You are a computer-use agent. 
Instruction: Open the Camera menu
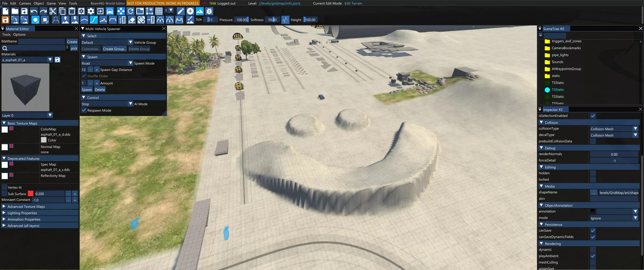(x=25, y=3)
